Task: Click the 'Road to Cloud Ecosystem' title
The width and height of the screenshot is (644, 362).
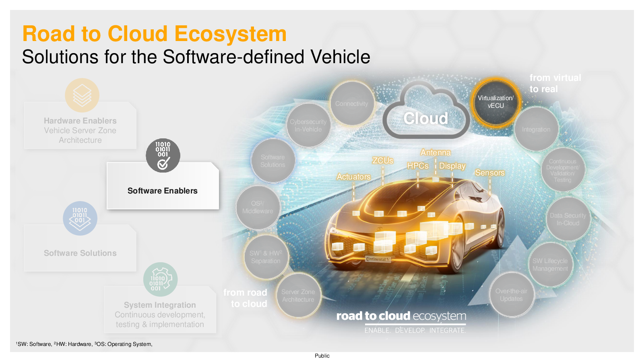Action: 155,34
